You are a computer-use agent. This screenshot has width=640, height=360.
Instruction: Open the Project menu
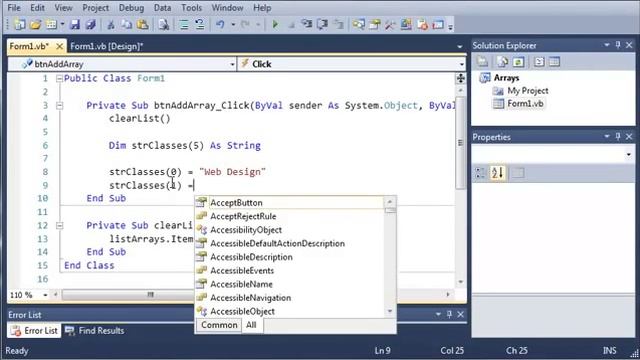tap(96, 8)
